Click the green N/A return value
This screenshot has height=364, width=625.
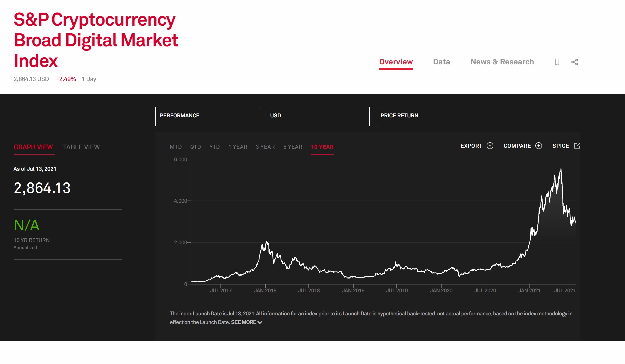pyautogui.click(x=27, y=225)
